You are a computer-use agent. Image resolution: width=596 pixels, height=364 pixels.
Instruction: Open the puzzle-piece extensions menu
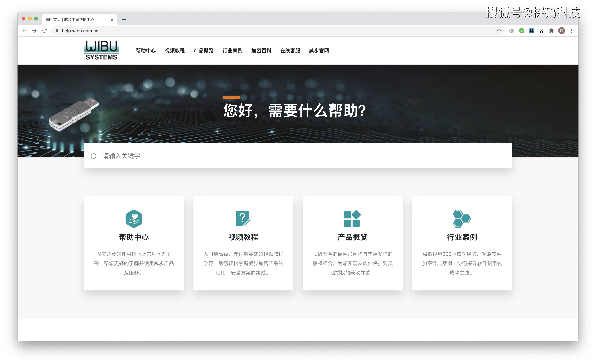click(552, 31)
